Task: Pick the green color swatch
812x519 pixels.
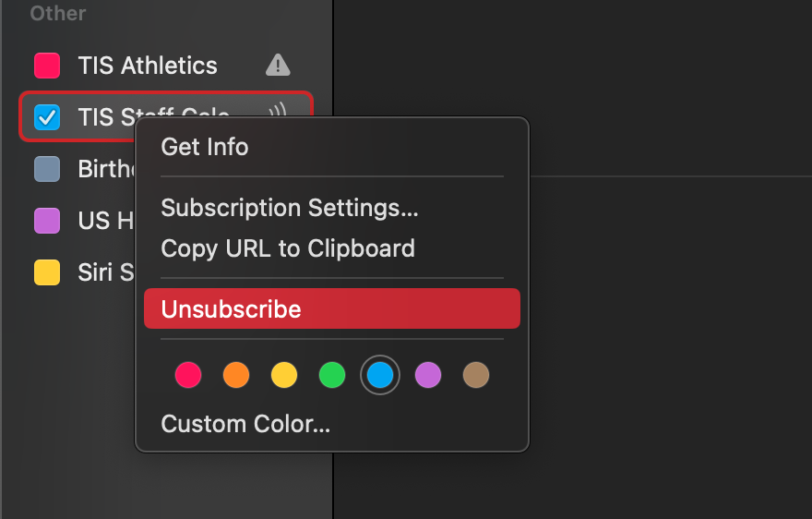Action: tap(332, 375)
